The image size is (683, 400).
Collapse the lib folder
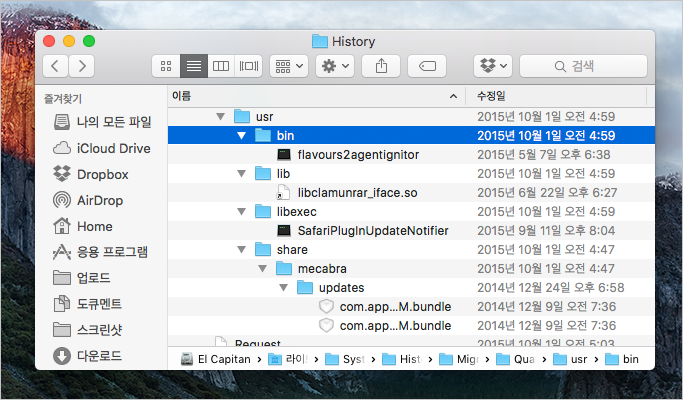(242, 174)
